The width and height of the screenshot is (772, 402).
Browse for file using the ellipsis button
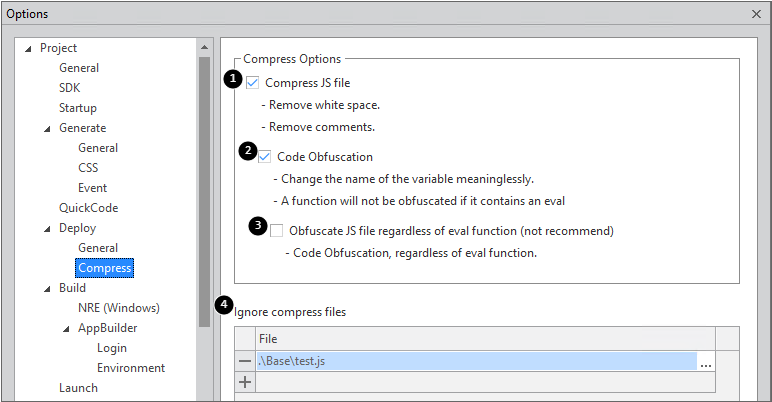pyautogui.click(x=706, y=362)
